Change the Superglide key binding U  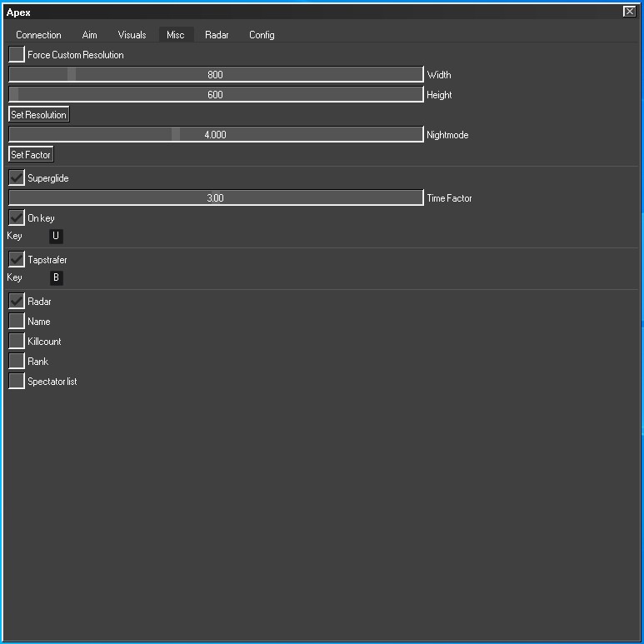[56, 236]
